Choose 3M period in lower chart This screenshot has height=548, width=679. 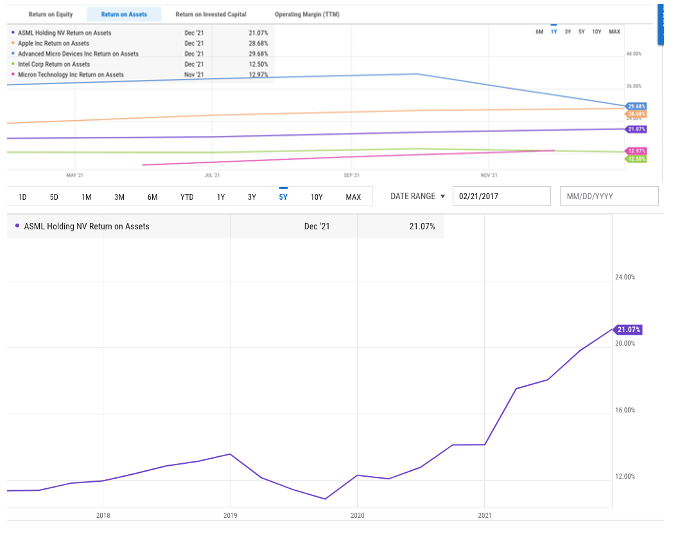(x=120, y=197)
